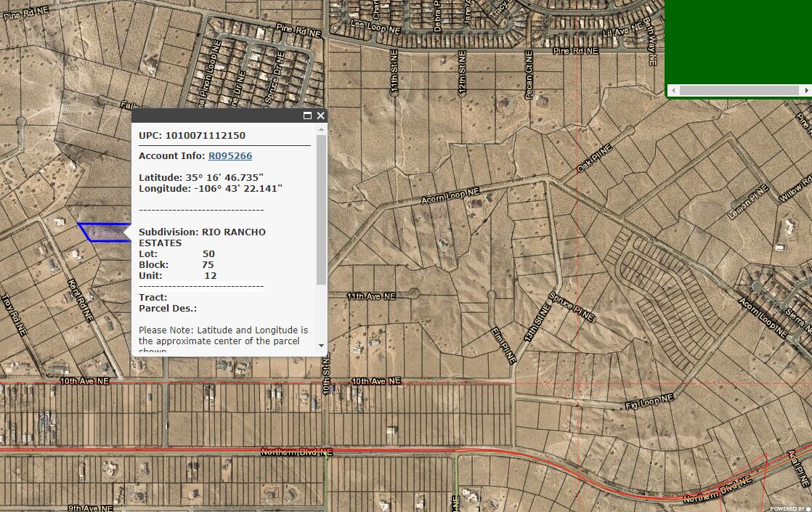Click popup scrollbar up arrow
This screenshot has height=512, width=812.
322,129
